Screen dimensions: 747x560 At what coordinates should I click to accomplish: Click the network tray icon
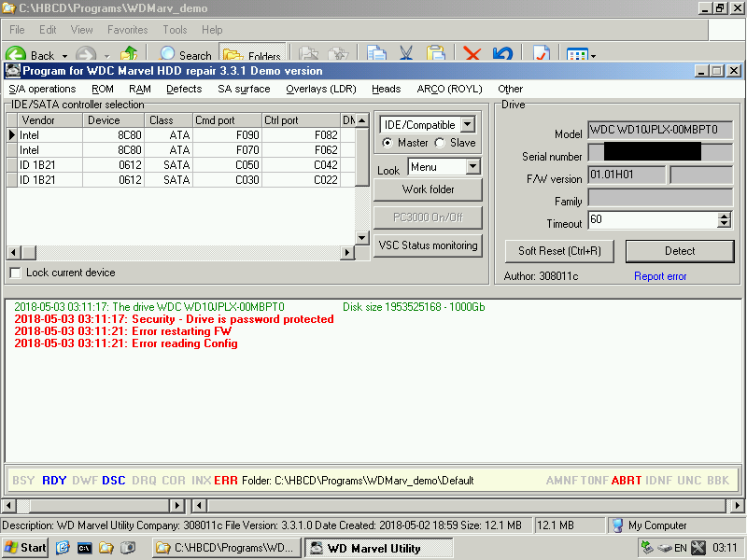point(647,548)
